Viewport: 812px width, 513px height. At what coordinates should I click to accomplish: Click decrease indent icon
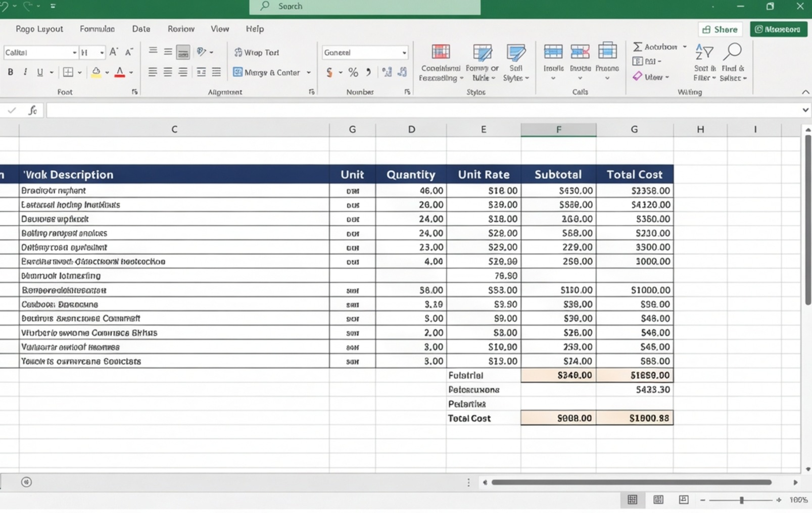pos(201,72)
